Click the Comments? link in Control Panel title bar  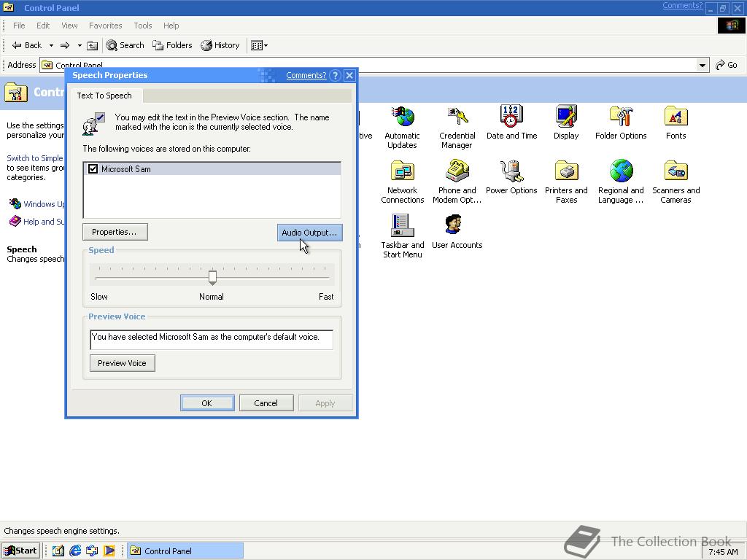[x=682, y=6]
